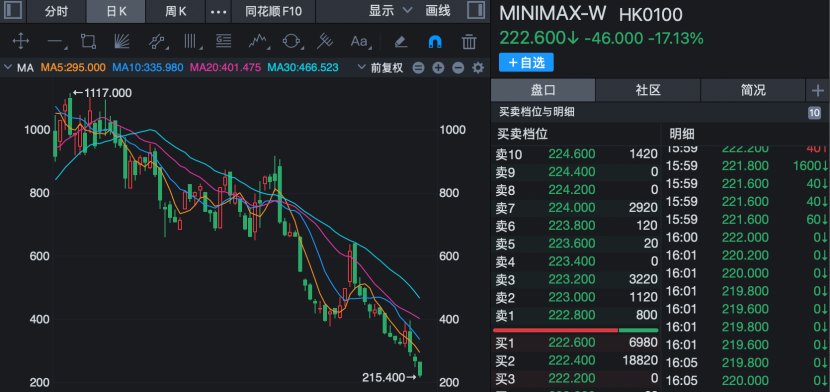Click the 16:01 trade at 220.200
The width and height of the screenshot is (830, 392).
tap(746, 256)
